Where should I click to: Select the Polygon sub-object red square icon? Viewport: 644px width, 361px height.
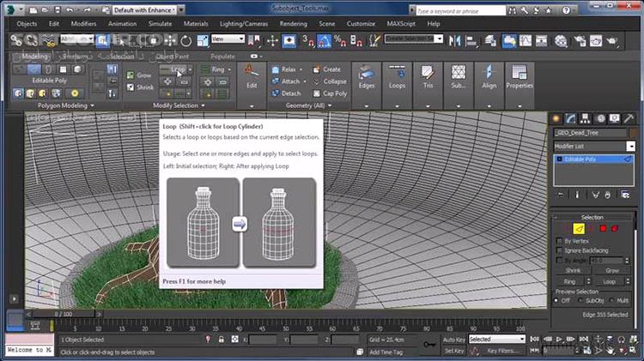coord(603,228)
